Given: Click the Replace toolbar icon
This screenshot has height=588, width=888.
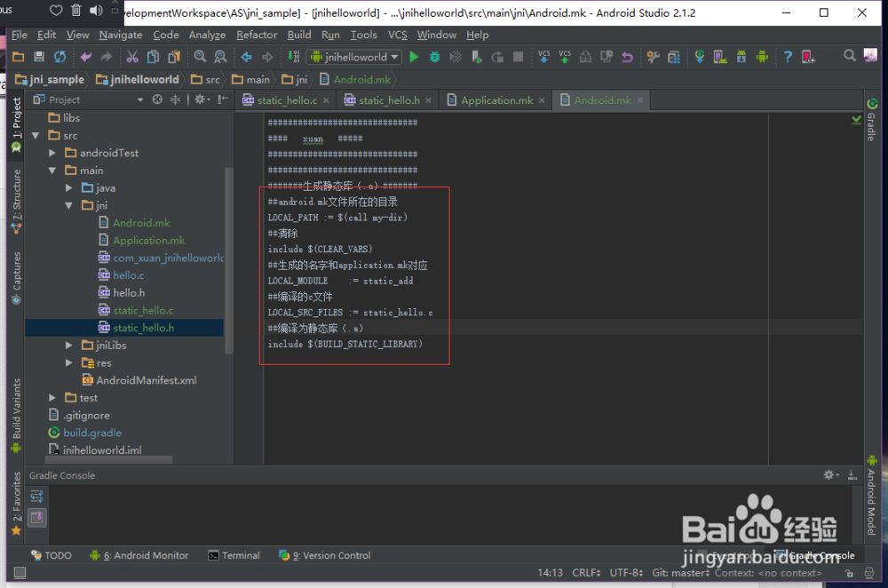Looking at the screenshot, I should (x=220, y=57).
